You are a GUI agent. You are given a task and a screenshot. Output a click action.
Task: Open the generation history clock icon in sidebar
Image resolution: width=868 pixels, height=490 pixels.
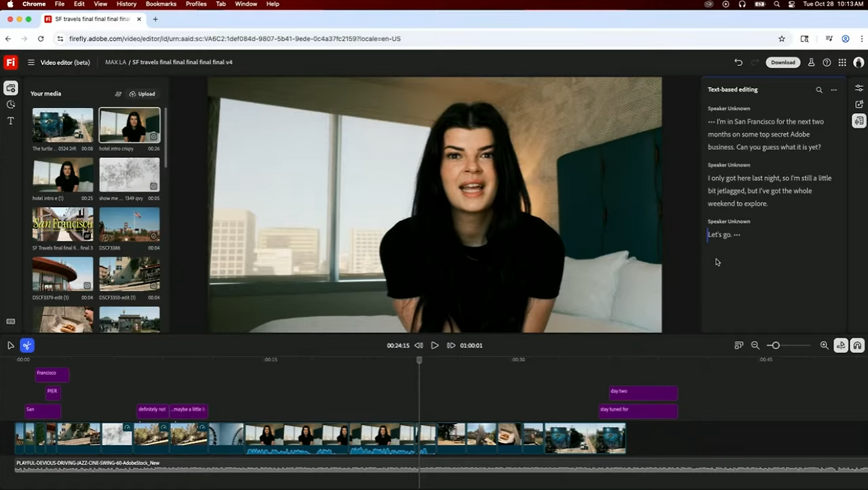tap(11, 105)
